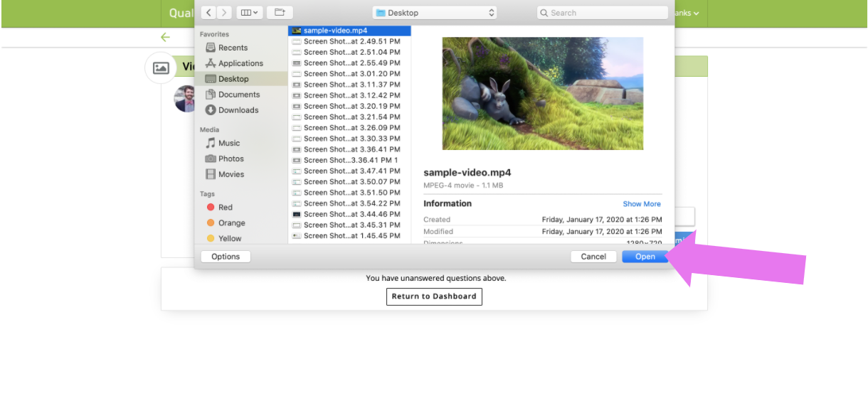Click the image icon beside video question
Image resolution: width=868 pixels, height=418 pixels.
(x=162, y=68)
